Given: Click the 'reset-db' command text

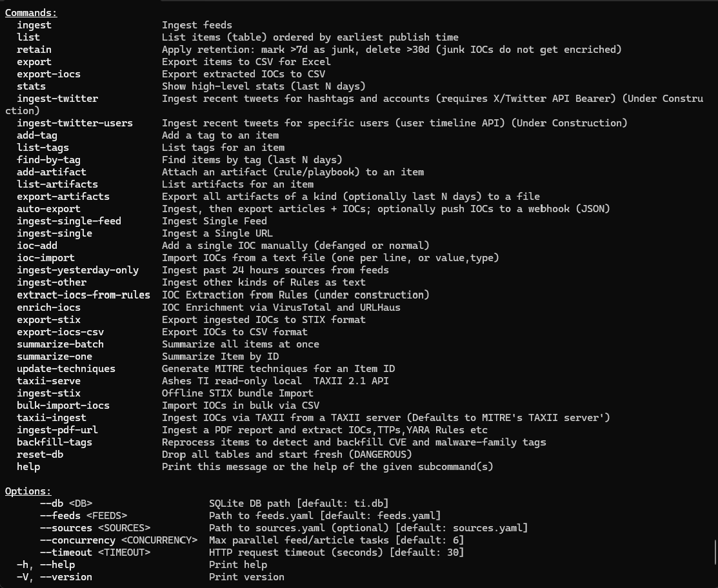Looking at the screenshot, I should (40, 455).
